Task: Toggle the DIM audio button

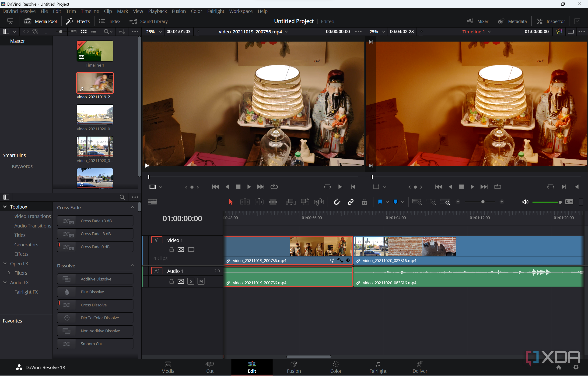Action: tap(569, 202)
